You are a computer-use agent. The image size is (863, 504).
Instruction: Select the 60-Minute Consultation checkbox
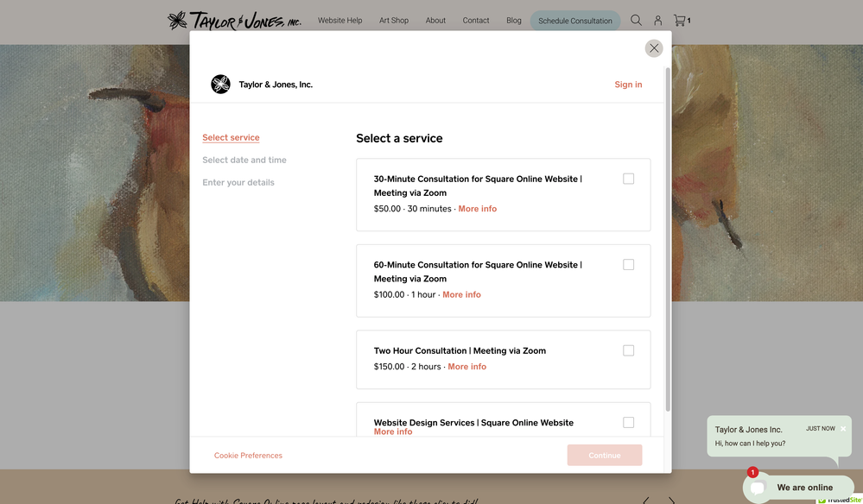coord(628,265)
